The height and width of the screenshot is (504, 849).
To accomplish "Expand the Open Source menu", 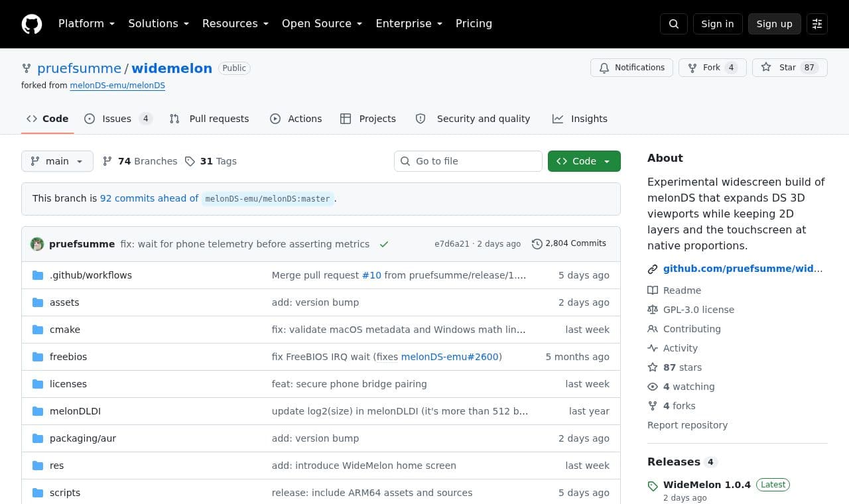I will tap(322, 24).
